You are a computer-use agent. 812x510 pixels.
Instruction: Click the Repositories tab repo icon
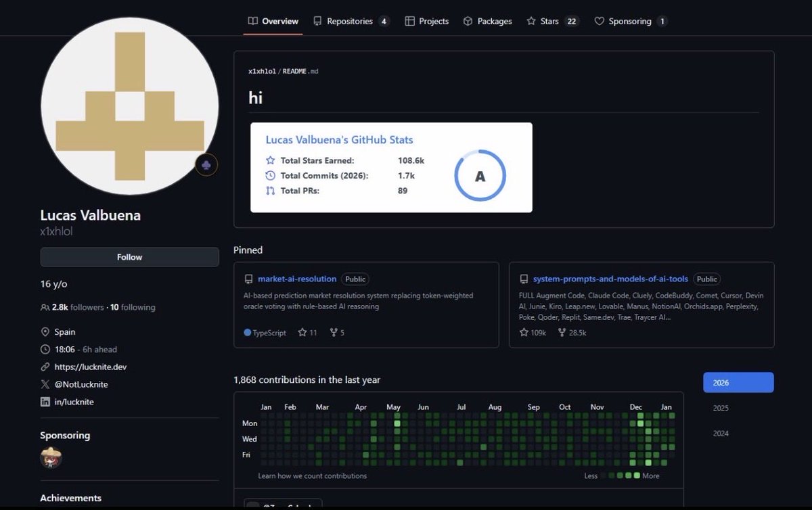(x=317, y=21)
